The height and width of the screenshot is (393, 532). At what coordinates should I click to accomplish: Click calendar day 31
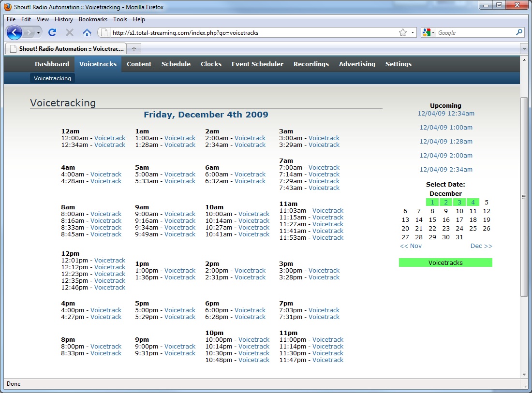(x=459, y=237)
